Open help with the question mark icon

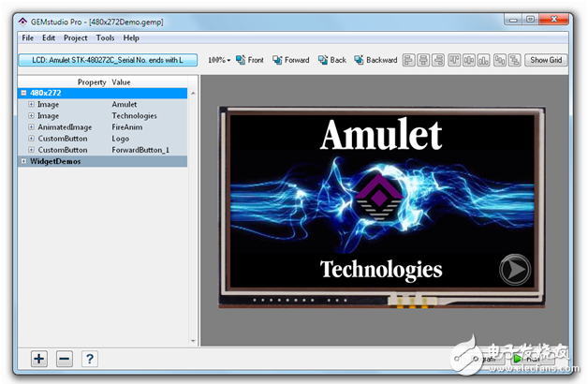tap(90, 358)
